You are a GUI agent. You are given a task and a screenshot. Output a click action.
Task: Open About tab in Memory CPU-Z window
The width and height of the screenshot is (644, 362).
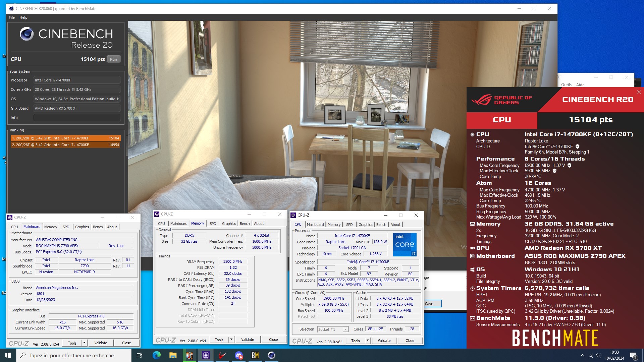point(259,224)
